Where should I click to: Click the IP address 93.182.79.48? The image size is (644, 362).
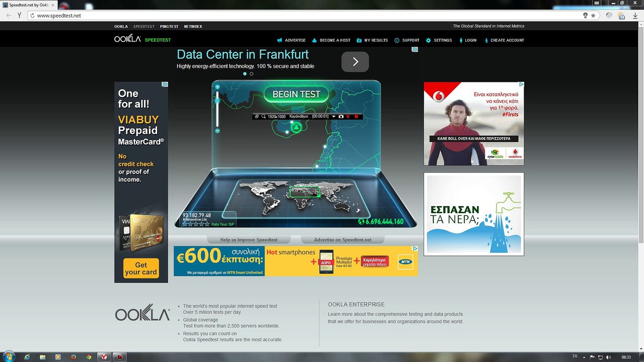click(197, 215)
